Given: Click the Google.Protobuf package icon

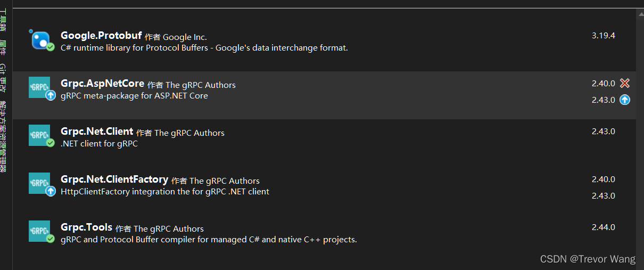Looking at the screenshot, I should [x=40, y=40].
